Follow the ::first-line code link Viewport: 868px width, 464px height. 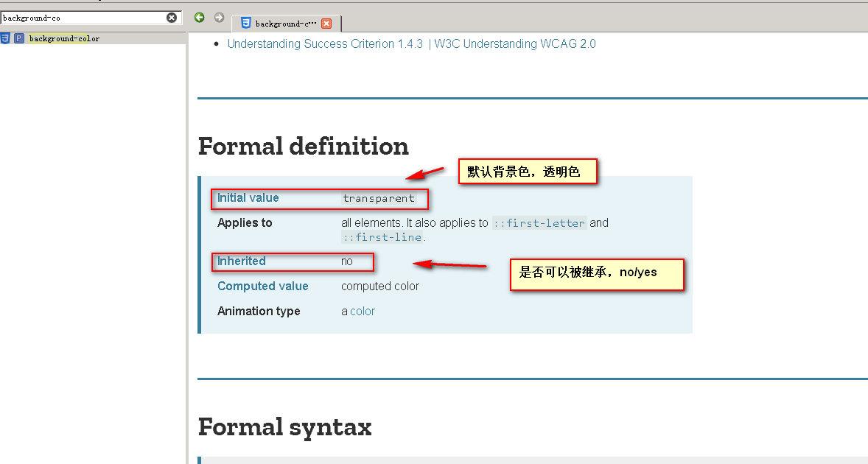pos(382,237)
